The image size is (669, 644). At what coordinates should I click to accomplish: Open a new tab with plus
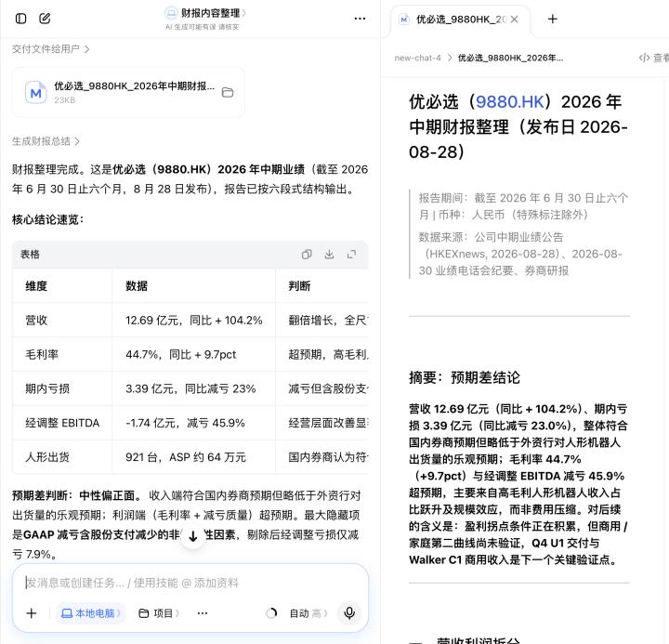point(553,19)
